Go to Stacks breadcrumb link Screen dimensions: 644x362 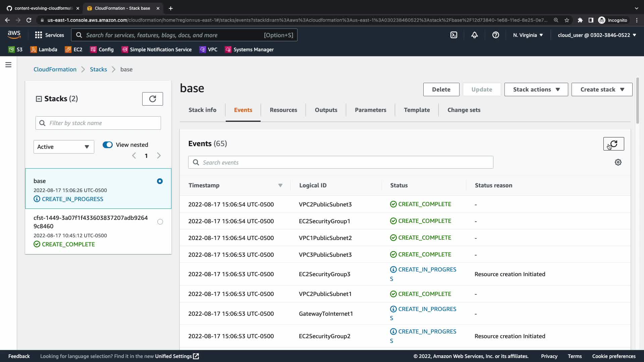[98, 69]
